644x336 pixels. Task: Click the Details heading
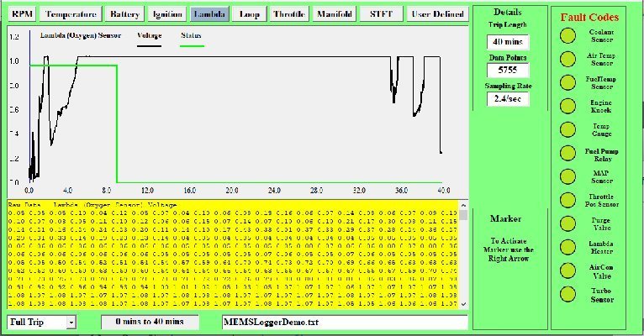click(x=508, y=12)
